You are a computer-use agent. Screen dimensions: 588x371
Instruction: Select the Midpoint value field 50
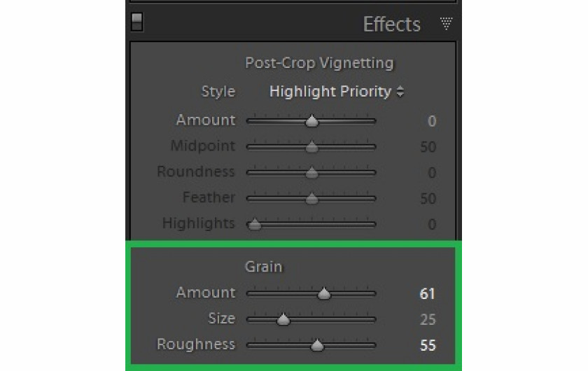point(428,147)
